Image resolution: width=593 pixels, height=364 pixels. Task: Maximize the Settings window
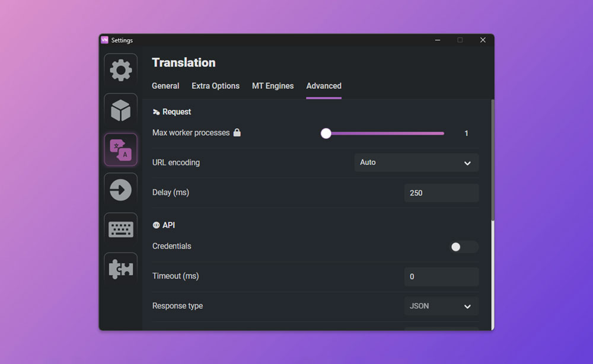460,40
